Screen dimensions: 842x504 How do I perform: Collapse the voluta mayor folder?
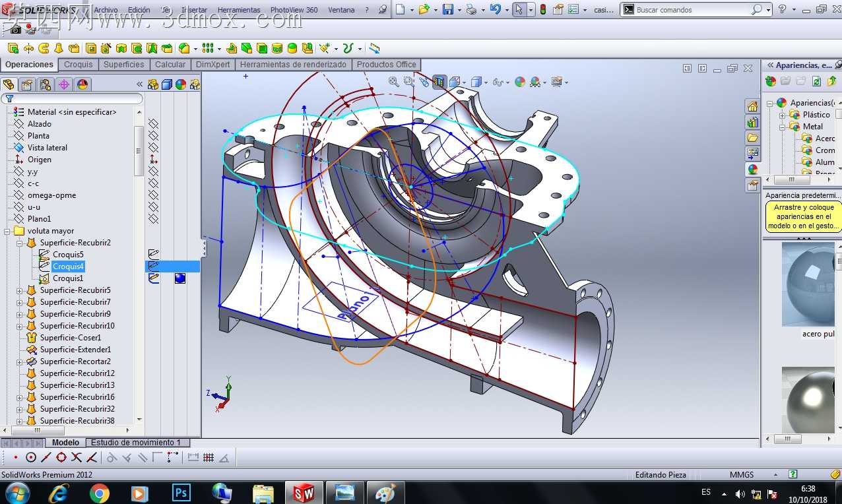pyautogui.click(x=7, y=231)
